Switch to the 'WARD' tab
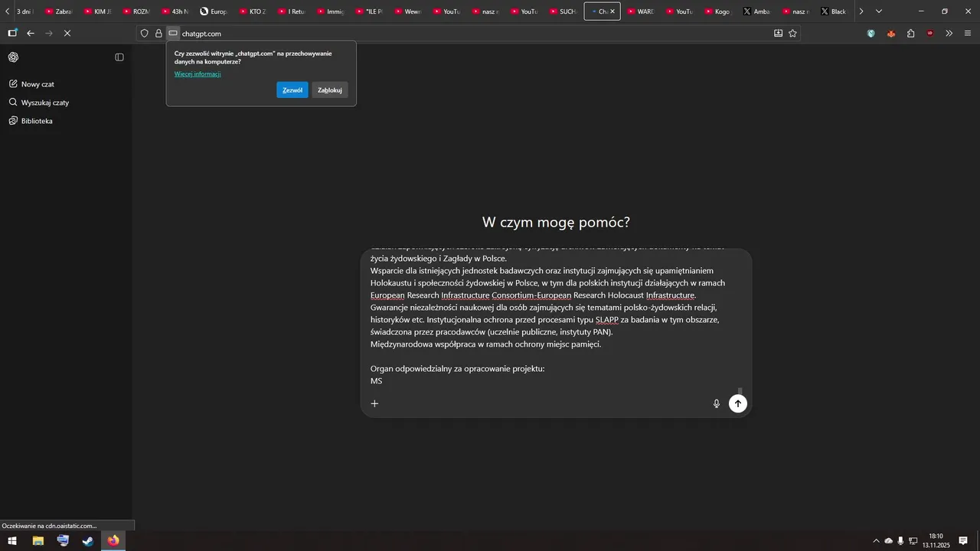Image resolution: width=980 pixels, height=551 pixels. coord(641,11)
